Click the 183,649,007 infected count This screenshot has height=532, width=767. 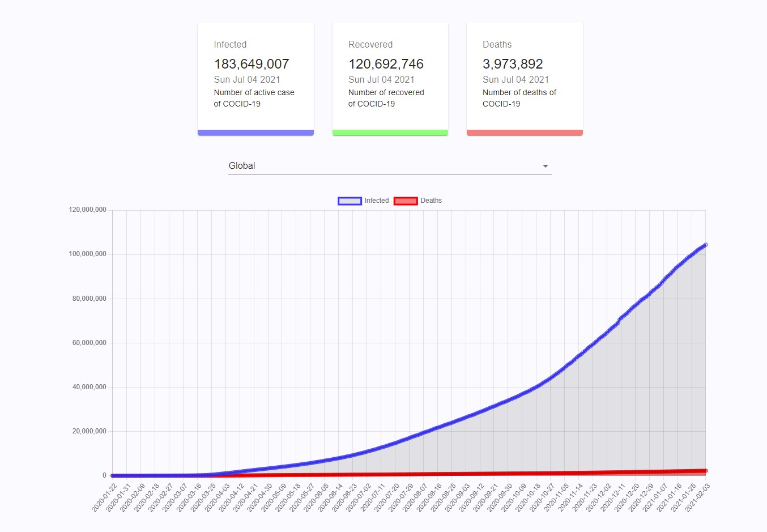252,64
